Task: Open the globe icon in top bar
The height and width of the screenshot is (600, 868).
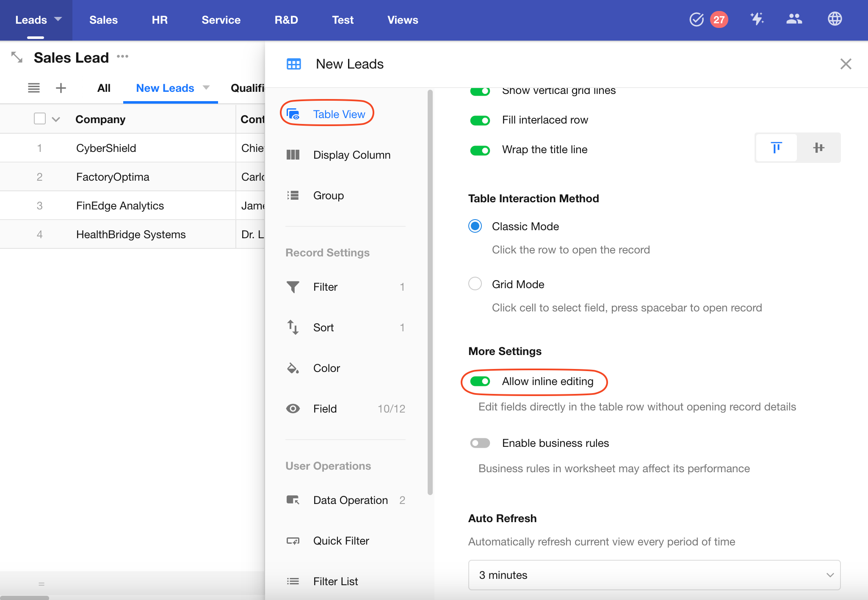Action: pyautogui.click(x=835, y=19)
